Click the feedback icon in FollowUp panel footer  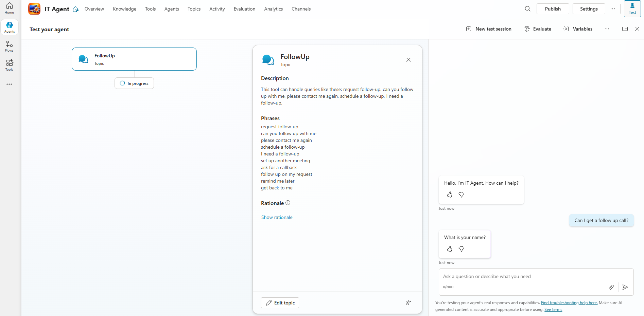(x=408, y=302)
